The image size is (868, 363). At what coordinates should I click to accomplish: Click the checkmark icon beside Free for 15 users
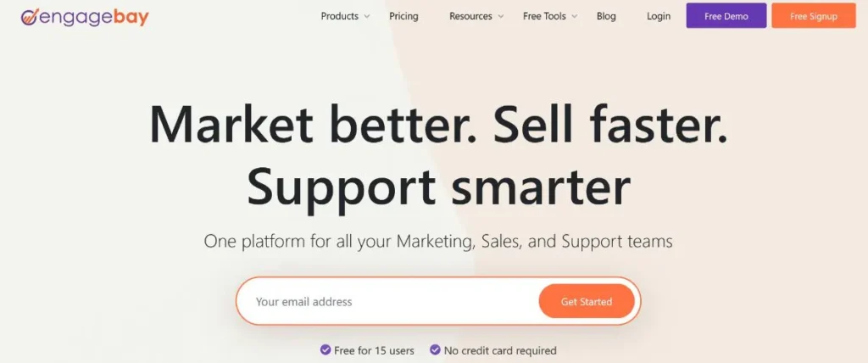click(325, 349)
